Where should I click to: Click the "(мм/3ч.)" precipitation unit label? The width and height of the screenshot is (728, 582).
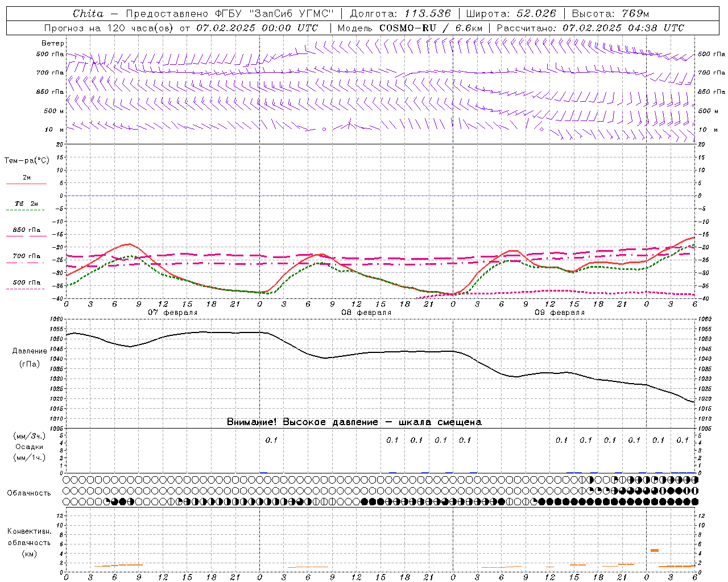tap(30, 436)
